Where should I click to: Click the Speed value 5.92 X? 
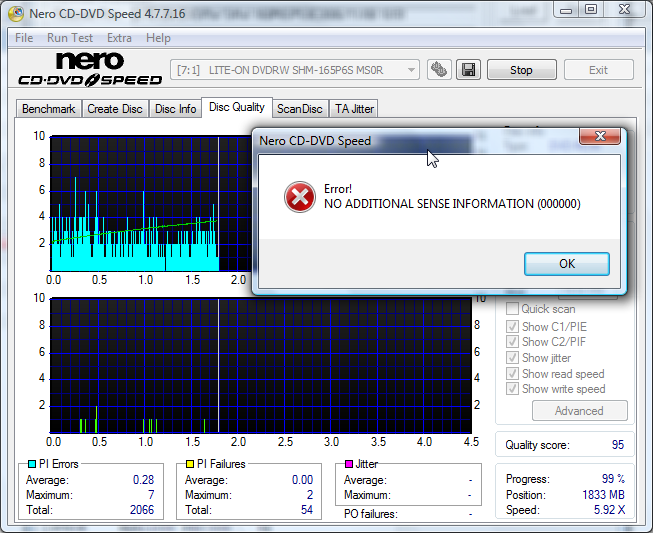point(609,510)
